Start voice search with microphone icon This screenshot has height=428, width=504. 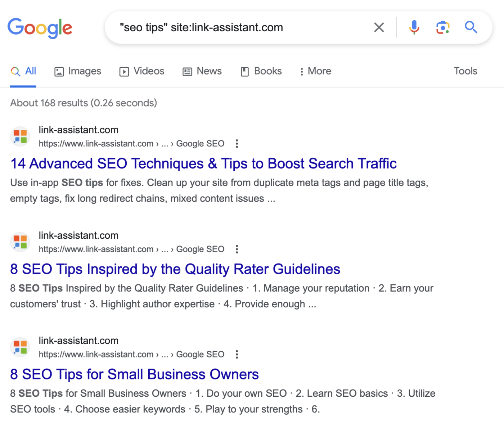coord(414,27)
